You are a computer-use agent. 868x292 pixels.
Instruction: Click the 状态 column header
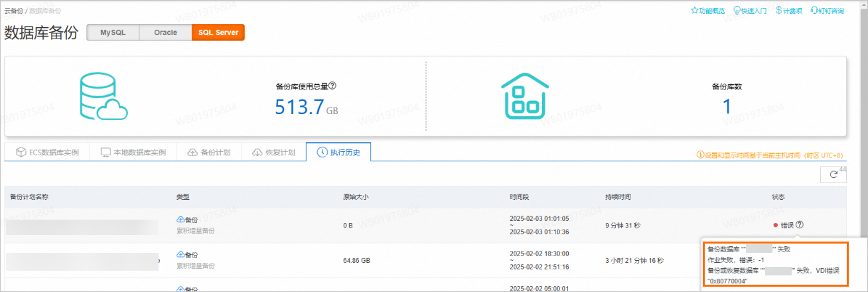778,197
